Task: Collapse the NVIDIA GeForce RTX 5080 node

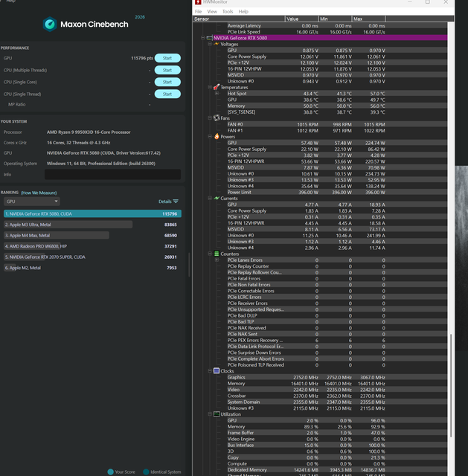Action: click(x=202, y=38)
